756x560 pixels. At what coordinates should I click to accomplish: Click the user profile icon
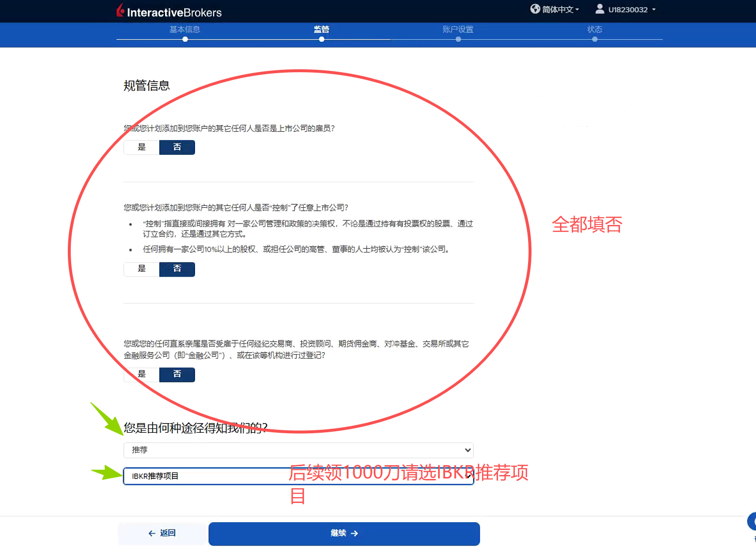[599, 9]
